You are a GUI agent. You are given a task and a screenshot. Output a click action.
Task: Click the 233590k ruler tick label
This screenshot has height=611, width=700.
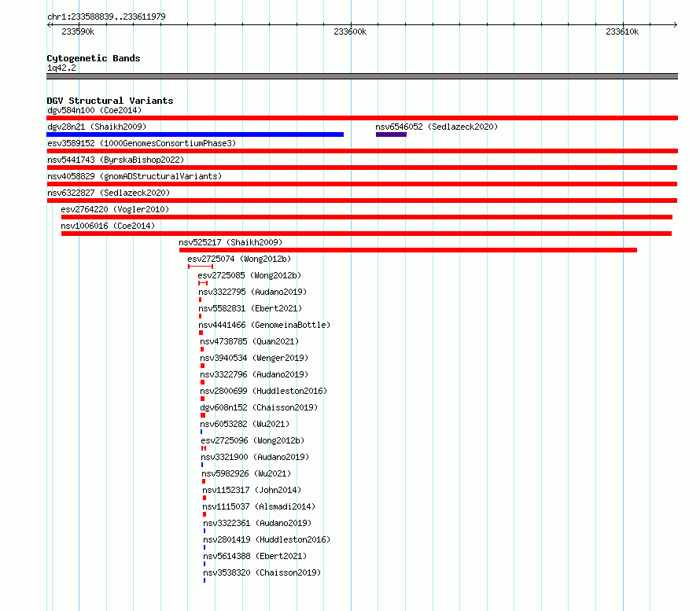(x=78, y=31)
